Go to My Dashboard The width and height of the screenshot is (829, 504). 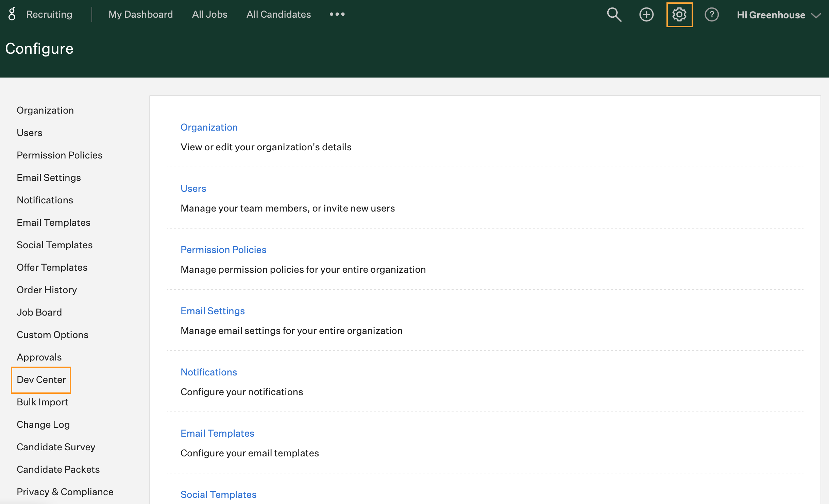[140, 14]
